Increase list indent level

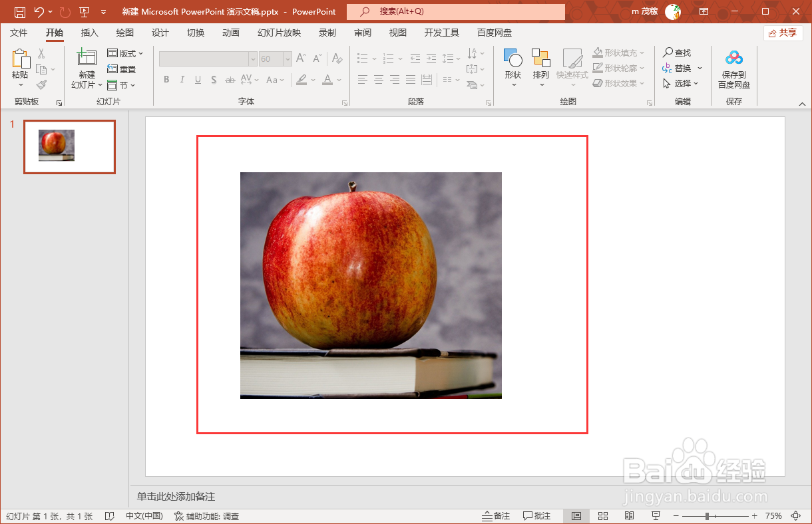[431, 59]
